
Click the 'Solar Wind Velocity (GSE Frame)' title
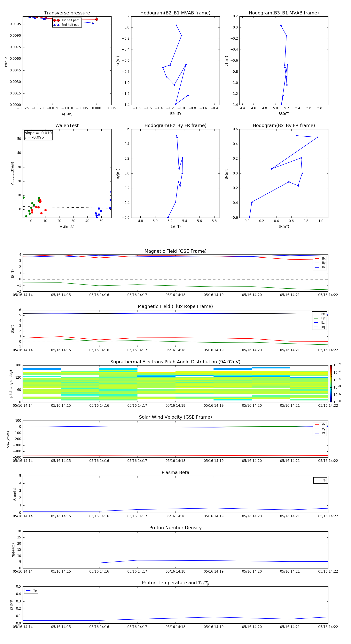175,417
